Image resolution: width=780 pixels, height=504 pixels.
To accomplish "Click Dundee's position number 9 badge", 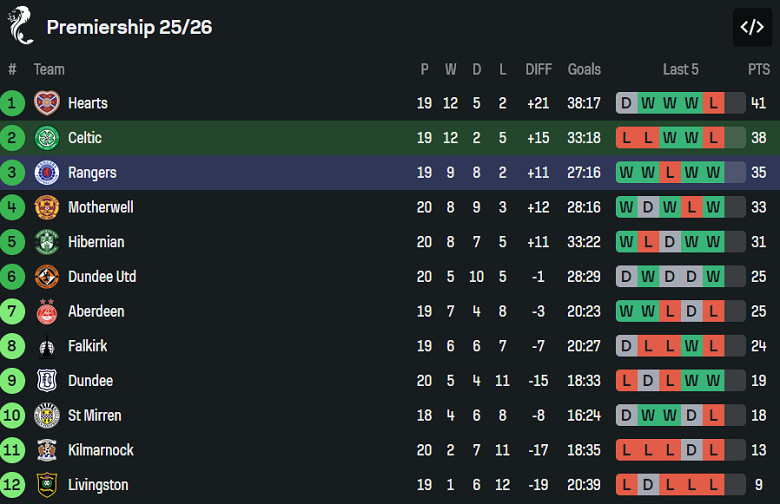I will (x=13, y=381).
